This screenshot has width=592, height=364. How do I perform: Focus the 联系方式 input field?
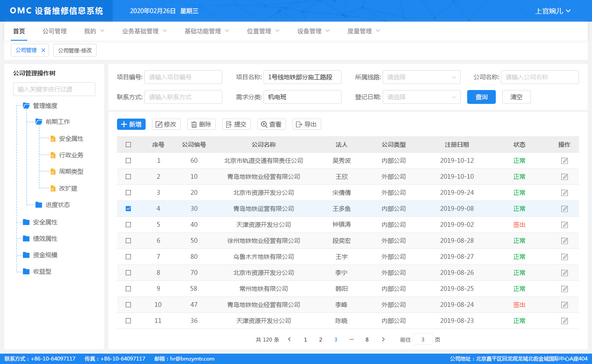[183, 97]
